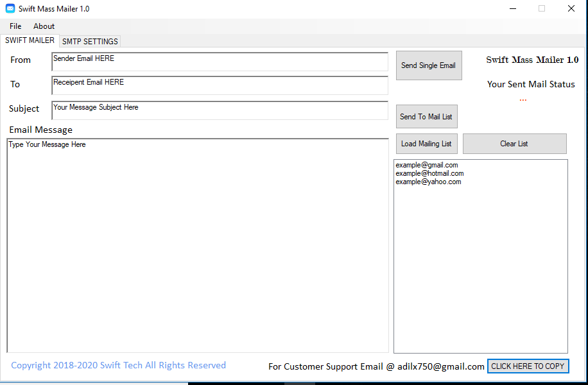Click the Swift Mass Mailer app icon

point(10,8)
